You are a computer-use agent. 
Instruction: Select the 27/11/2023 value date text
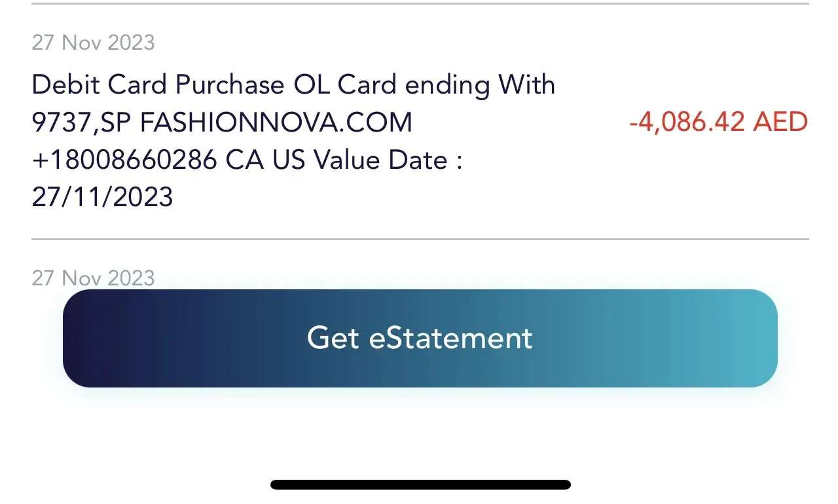(102, 197)
